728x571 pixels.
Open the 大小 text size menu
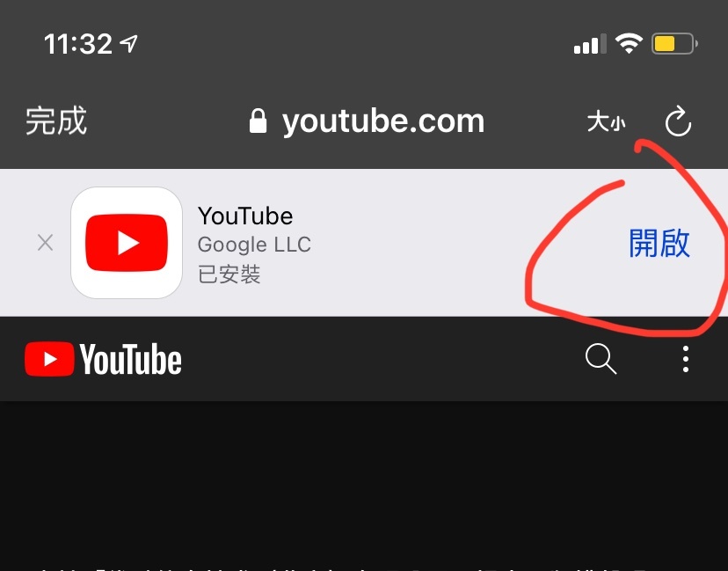(606, 121)
